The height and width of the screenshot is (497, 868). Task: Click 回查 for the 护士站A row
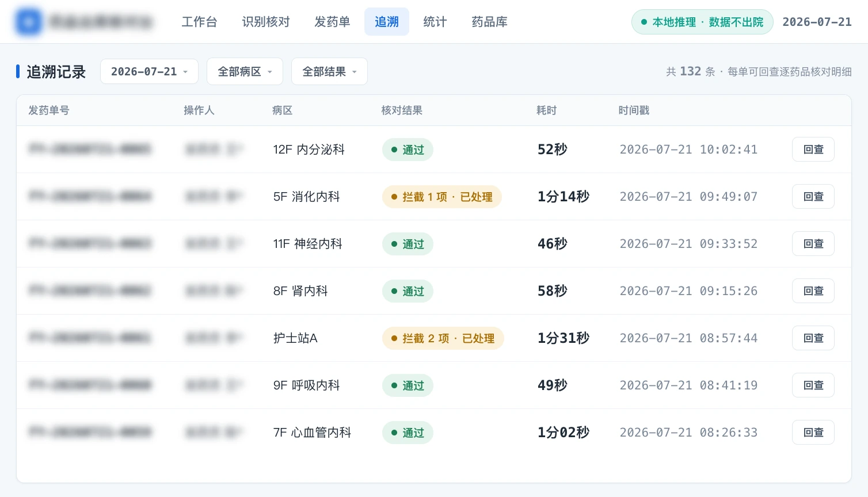click(813, 338)
